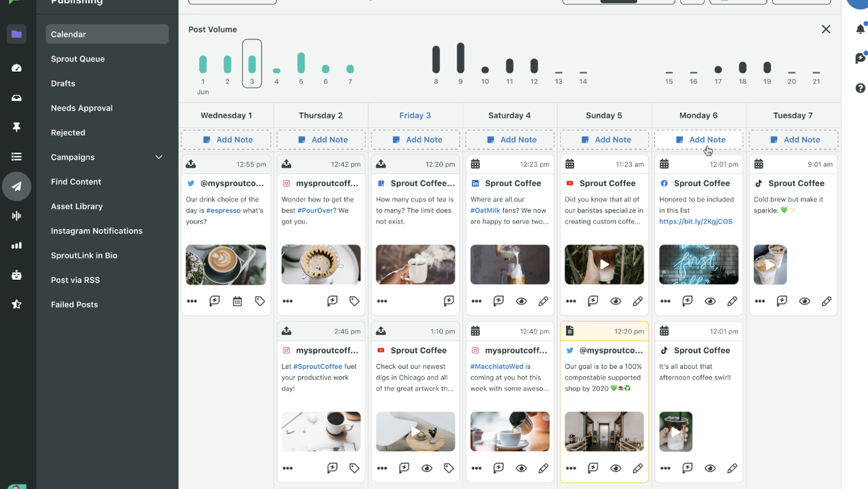Expand the Campaigns section chevron
Viewport: 868px width, 489px height.
click(159, 157)
